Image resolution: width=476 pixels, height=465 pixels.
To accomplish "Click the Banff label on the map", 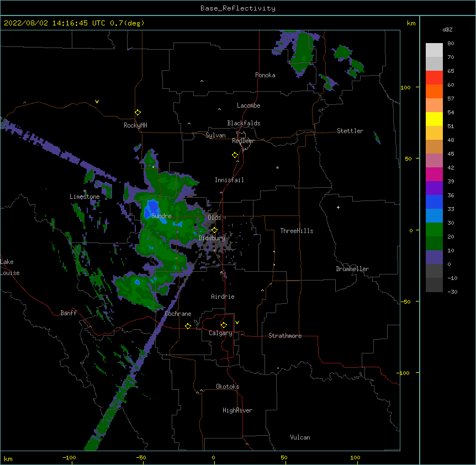I will tap(68, 313).
